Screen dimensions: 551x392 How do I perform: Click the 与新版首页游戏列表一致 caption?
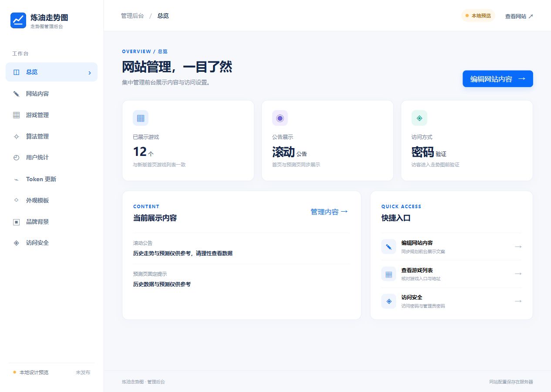pos(159,165)
